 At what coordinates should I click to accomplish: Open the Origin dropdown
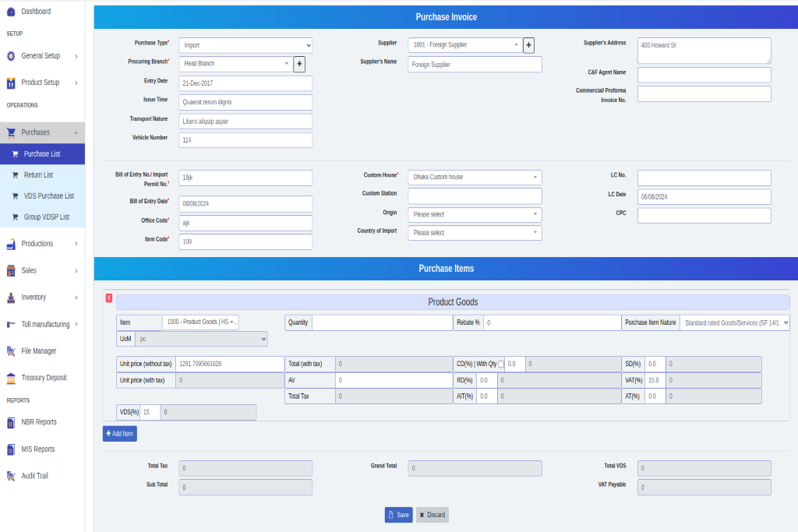[x=475, y=215]
